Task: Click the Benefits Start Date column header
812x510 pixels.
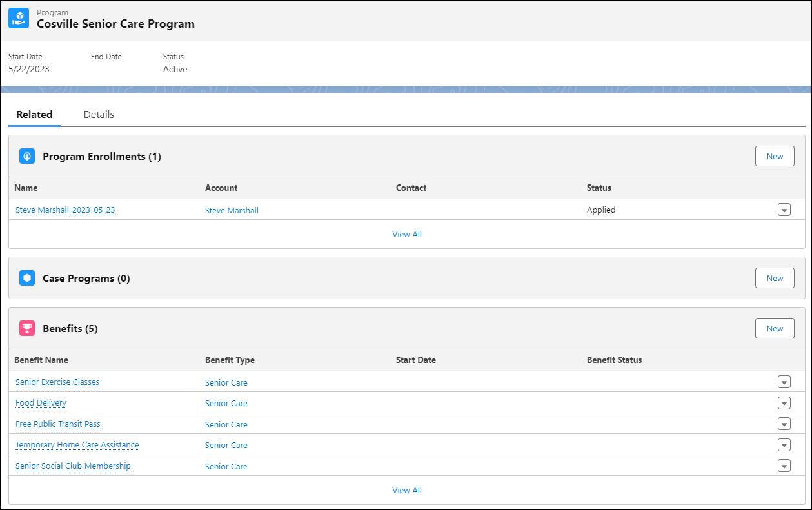Action: (x=416, y=360)
